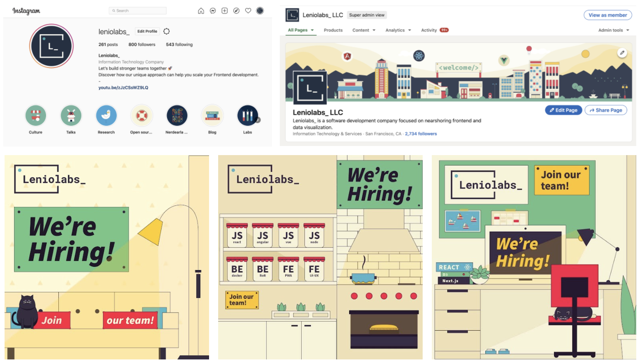The image size is (639, 364).
Task: Show more highlights with arrow button
Action: coord(258,120)
